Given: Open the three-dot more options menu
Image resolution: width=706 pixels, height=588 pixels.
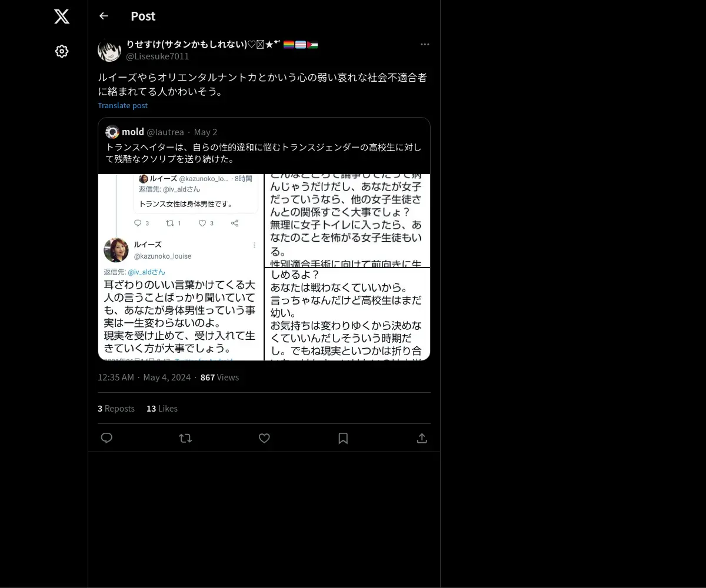Looking at the screenshot, I should (x=425, y=44).
